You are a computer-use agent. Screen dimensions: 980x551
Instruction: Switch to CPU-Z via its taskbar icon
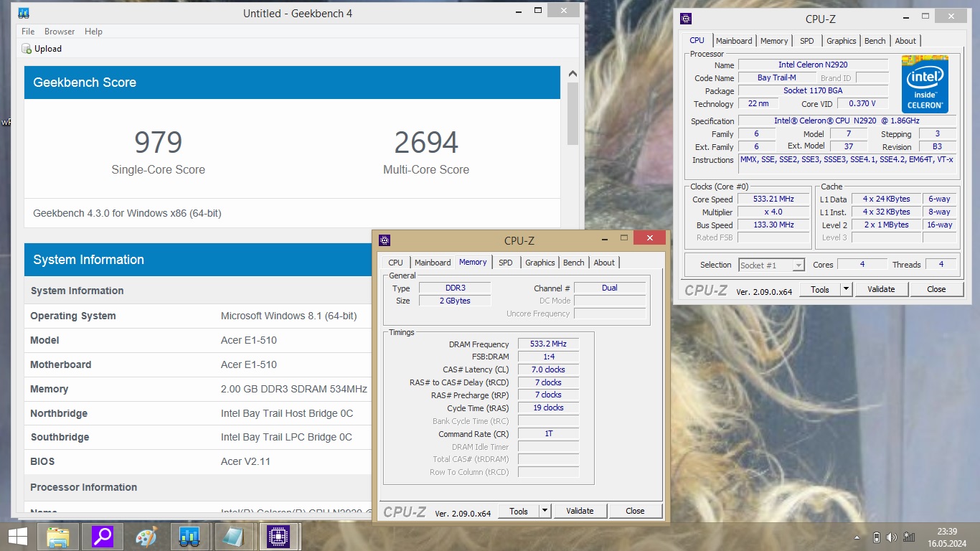point(278,537)
